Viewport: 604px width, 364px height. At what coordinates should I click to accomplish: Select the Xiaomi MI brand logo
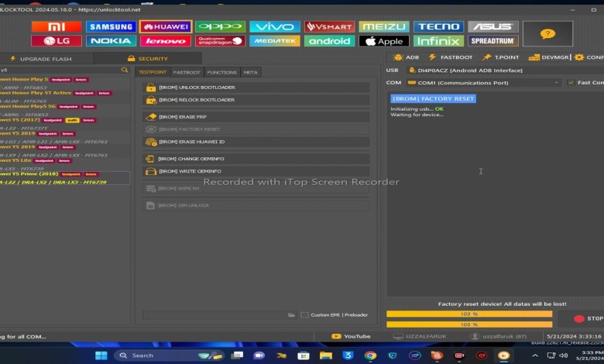[x=57, y=26]
